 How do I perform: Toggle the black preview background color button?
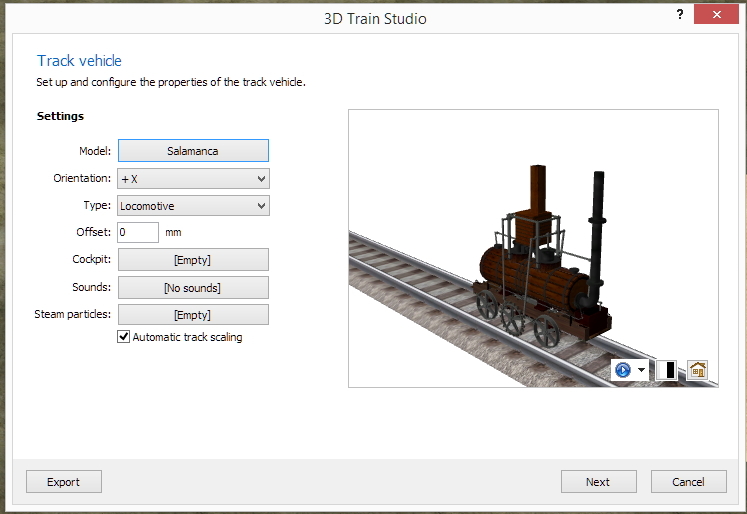click(x=667, y=370)
